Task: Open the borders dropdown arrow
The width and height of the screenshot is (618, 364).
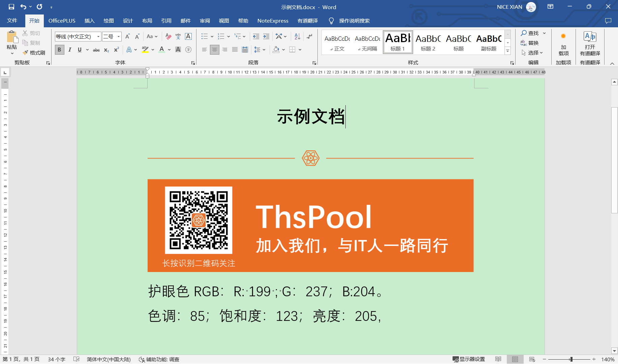Action: coord(300,50)
